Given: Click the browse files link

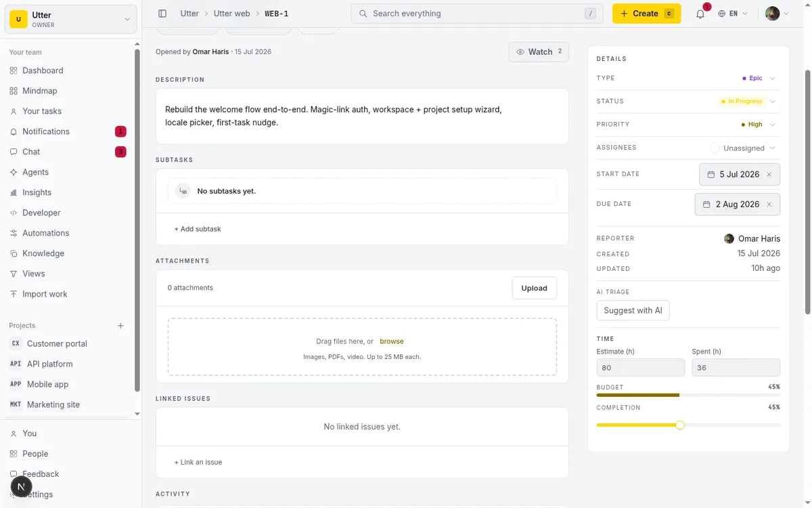Looking at the screenshot, I should tap(392, 341).
